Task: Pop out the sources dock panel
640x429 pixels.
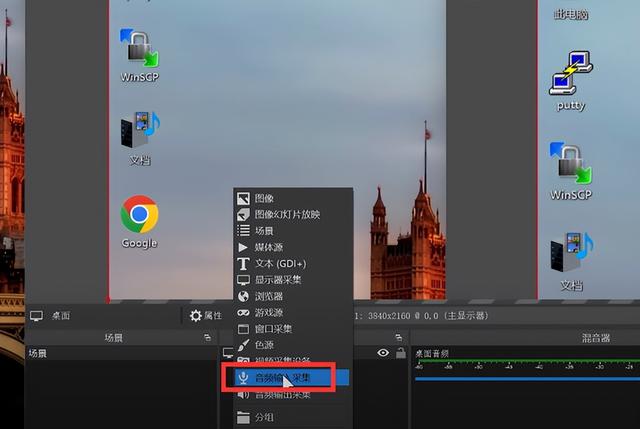Action: coord(399,338)
